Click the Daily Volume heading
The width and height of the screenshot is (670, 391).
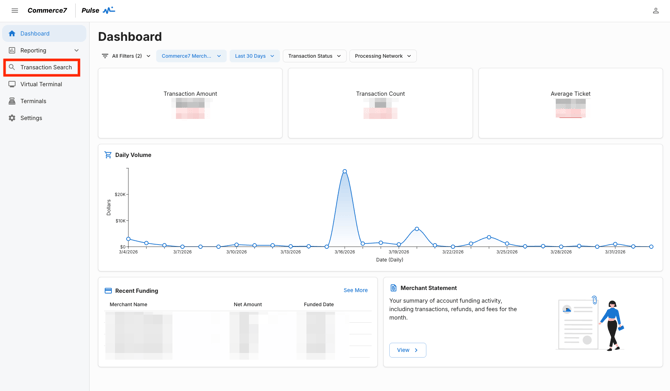point(133,155)
